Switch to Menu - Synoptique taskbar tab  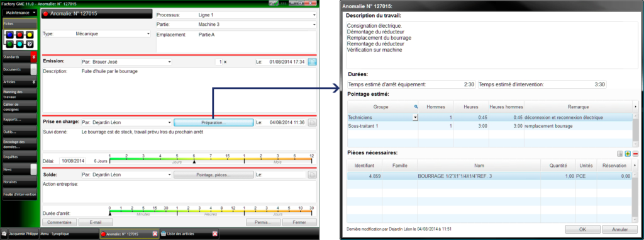[x=68, y=234]
